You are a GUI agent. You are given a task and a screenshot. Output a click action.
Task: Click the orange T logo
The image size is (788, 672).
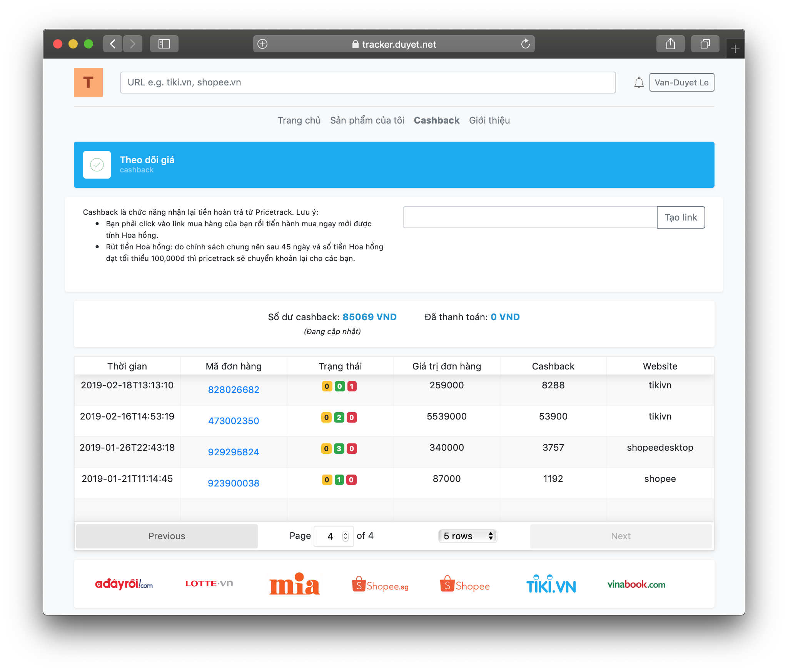coord(88,82)
